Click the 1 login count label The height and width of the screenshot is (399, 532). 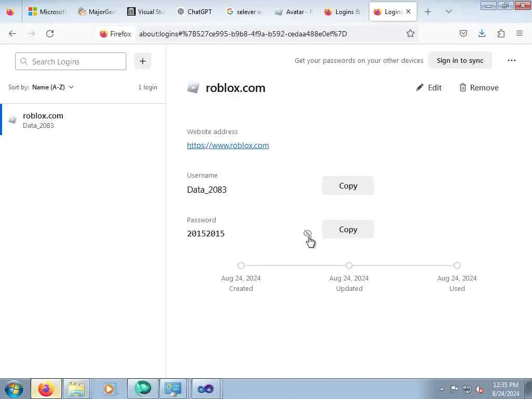[148, 87]
